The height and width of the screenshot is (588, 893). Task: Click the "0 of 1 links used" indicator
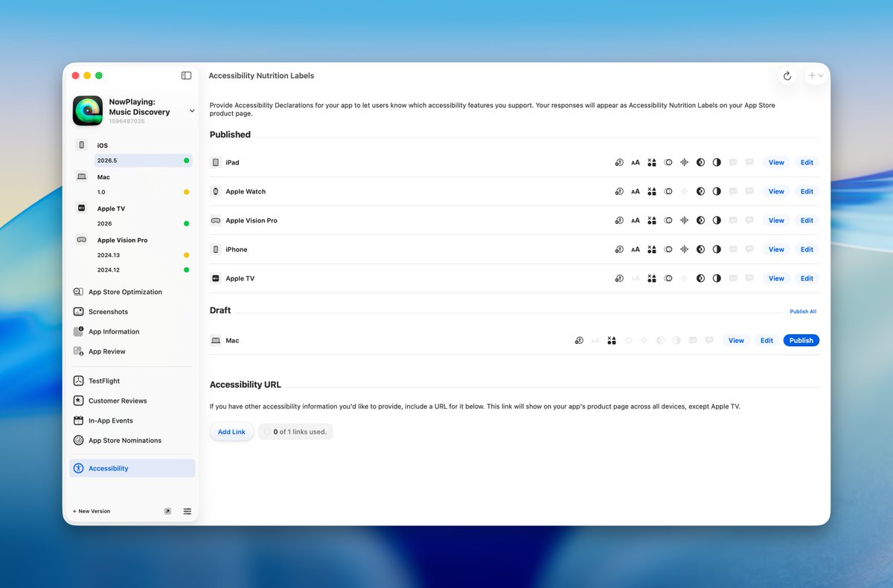[295, 432]
